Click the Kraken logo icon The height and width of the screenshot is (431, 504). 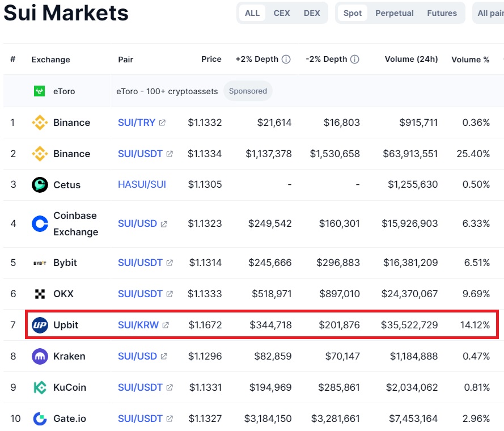point(40,356)
